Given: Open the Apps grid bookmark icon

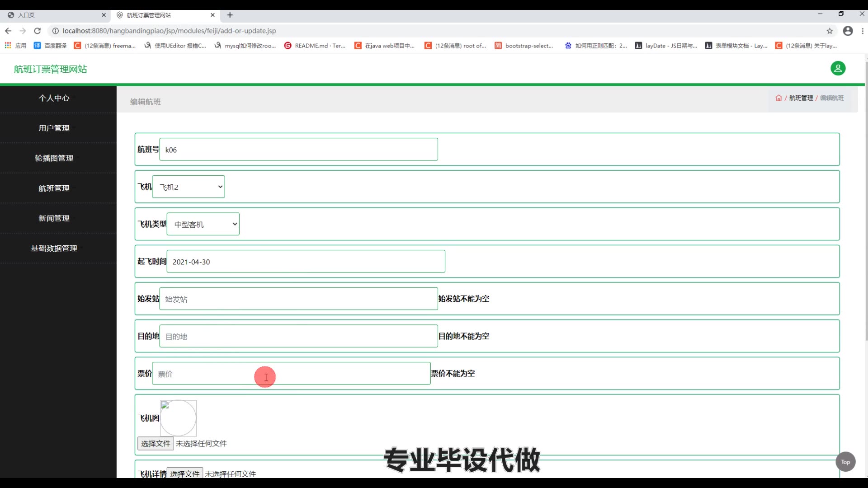Looking at the screenshot, I should point(8,46).
